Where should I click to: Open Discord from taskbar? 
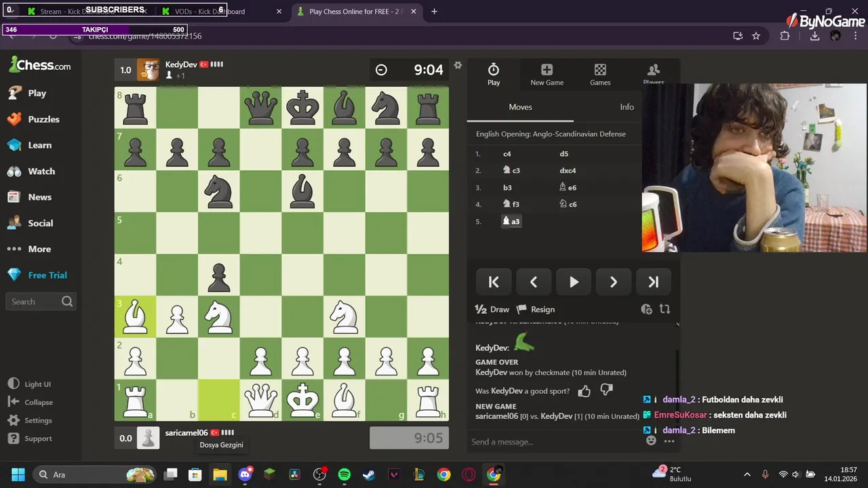click(245, 474)
